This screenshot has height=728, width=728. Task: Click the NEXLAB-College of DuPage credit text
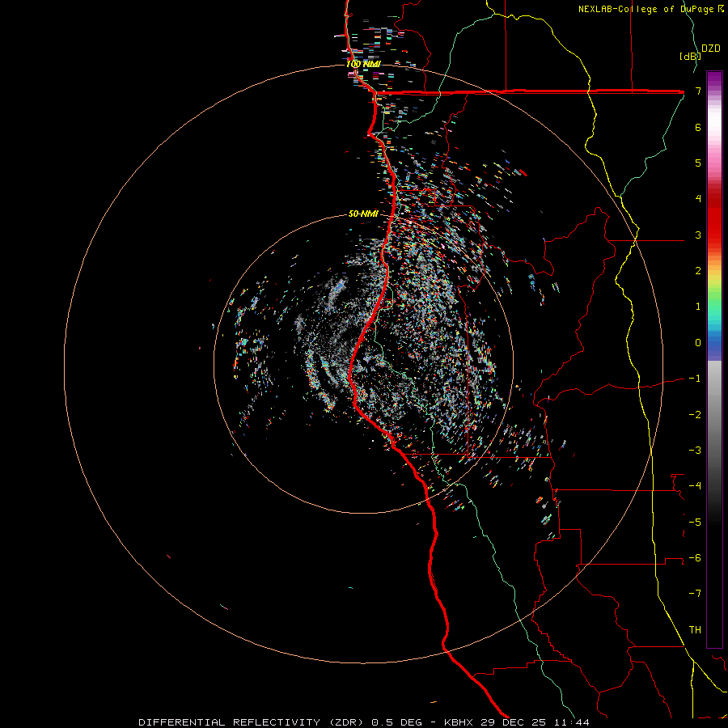pos(645,9)
